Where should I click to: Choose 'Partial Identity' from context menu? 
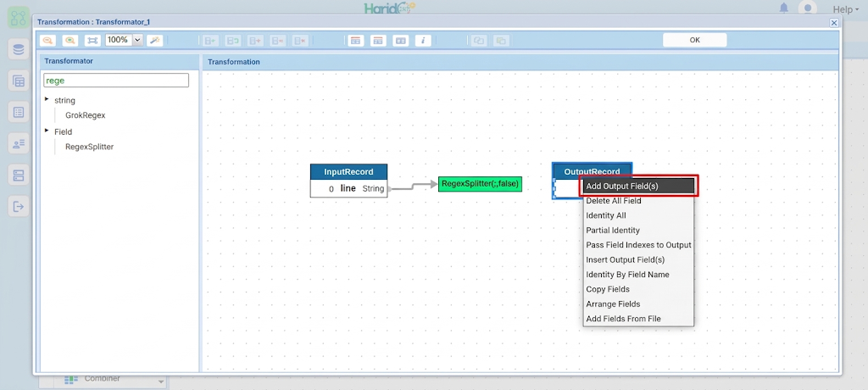pyautogui.click(x=638, y=230)
